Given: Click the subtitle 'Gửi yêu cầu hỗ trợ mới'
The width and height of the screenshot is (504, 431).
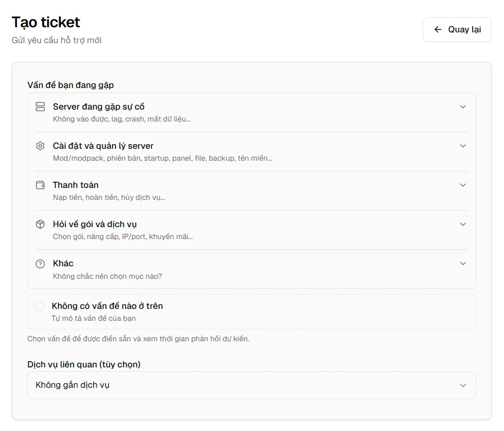Looking at the screenshot, I should tap(57, 40).
